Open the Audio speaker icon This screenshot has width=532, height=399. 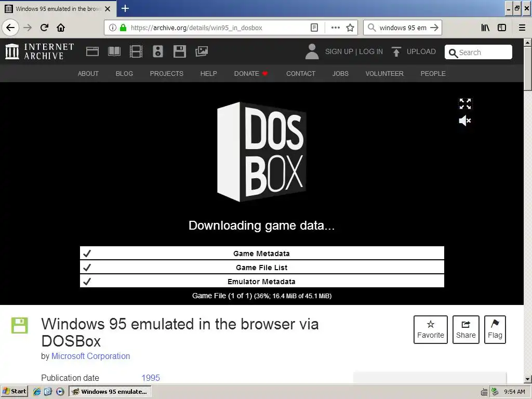(x=158, y=51)
